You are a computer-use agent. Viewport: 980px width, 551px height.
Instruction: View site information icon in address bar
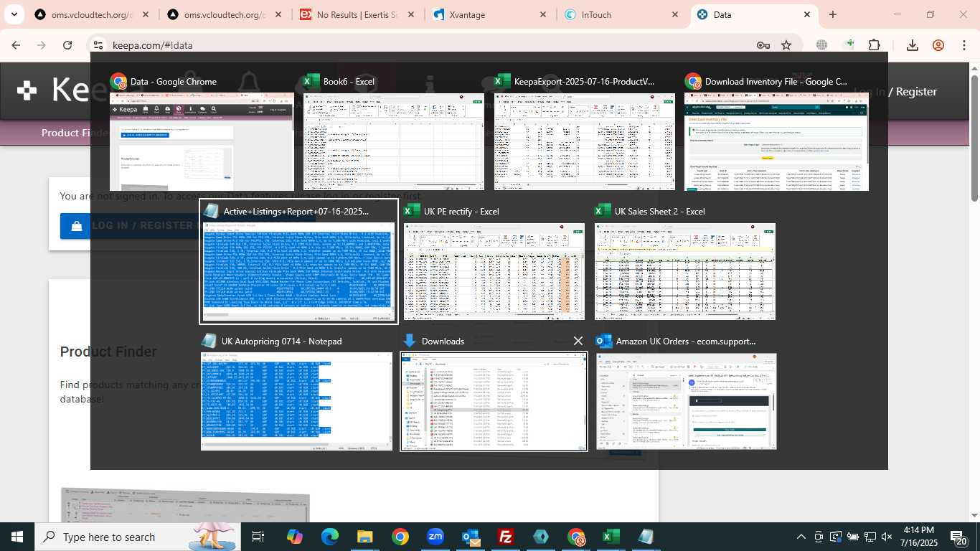(x=98, y=45)
